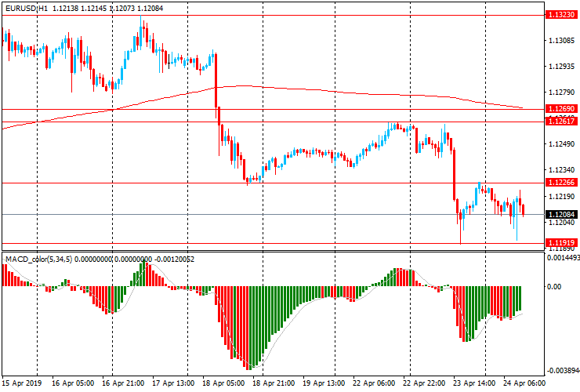Click the 18 Apr 05:00 time label

click(223, 383)
